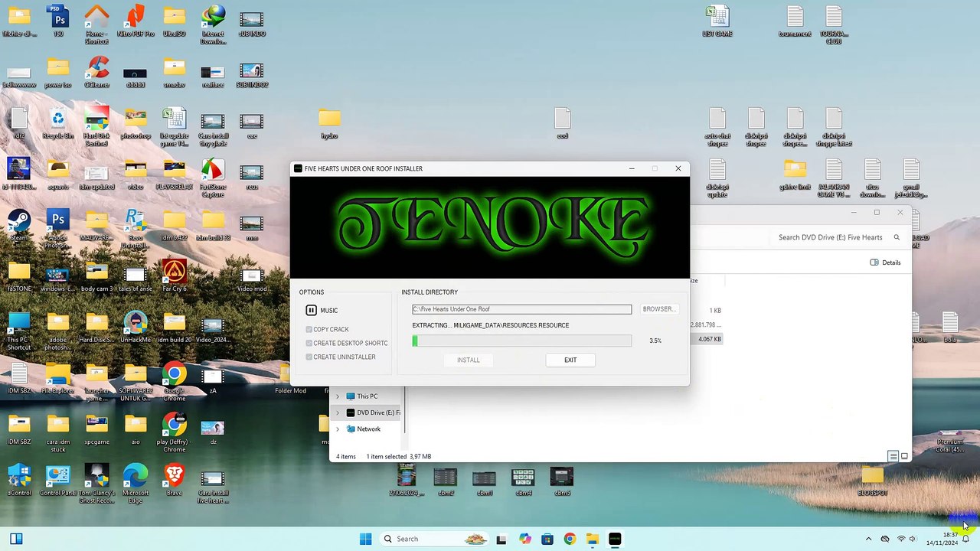Open Chrome from the taskbar
This screenshot has height=551, width=980.
[x=570, y=539]
